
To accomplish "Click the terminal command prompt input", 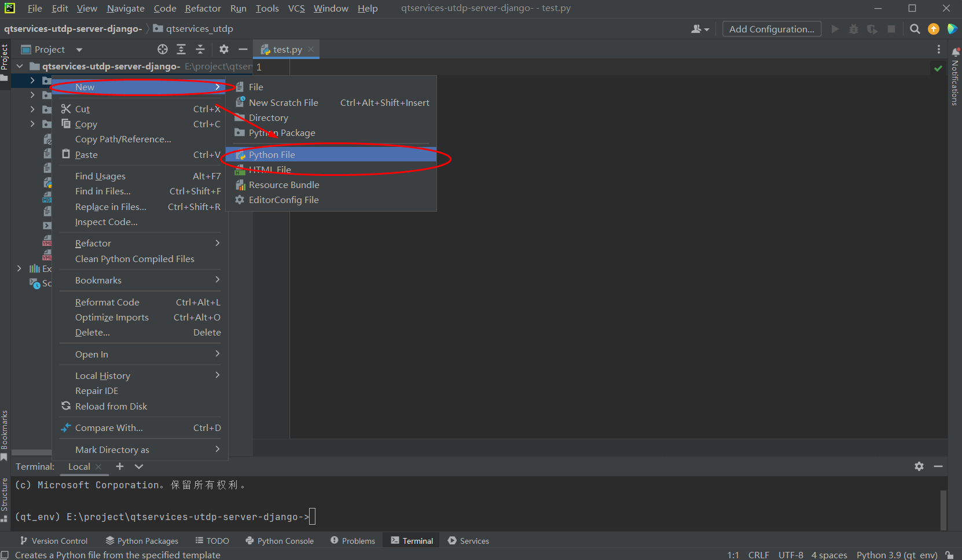I will click(x=312, y=517).
